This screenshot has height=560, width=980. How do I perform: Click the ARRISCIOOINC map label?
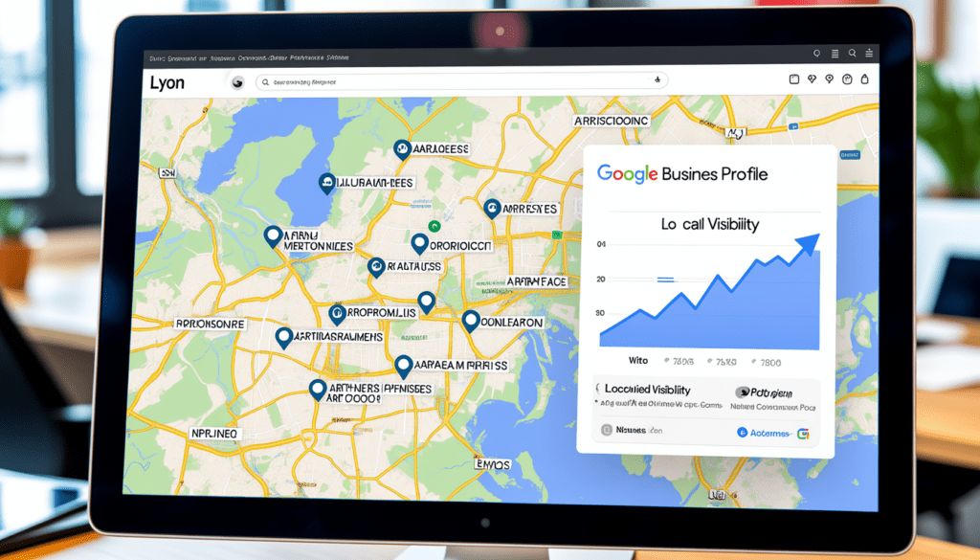click(612, 121)
